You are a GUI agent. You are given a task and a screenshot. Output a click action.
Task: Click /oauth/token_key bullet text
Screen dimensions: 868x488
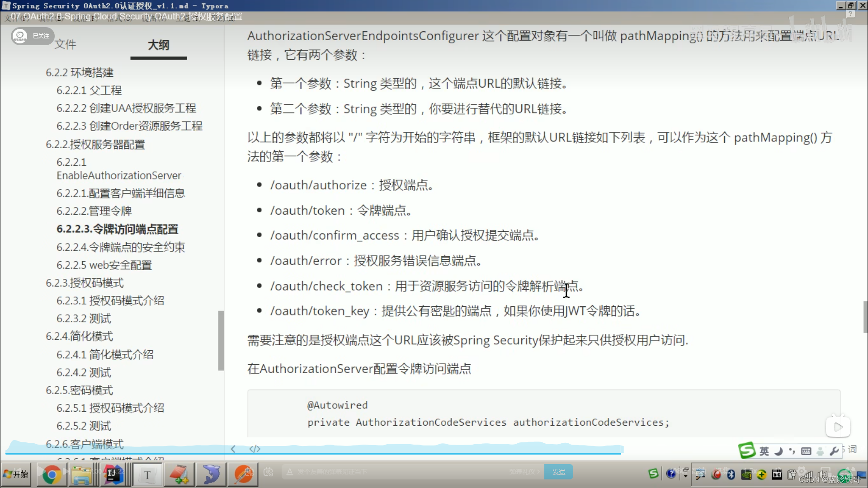(x=455, y=311)
